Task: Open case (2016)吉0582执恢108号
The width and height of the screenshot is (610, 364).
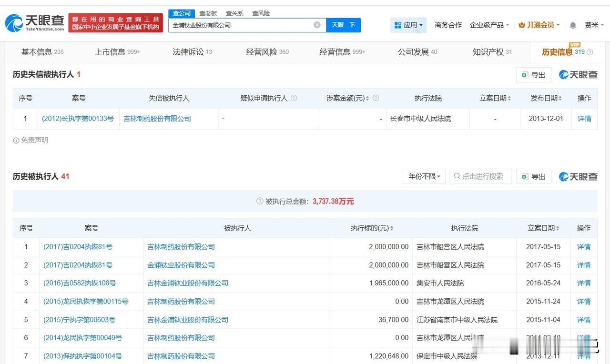Action: pyautogui.click(x=80, y=283)
